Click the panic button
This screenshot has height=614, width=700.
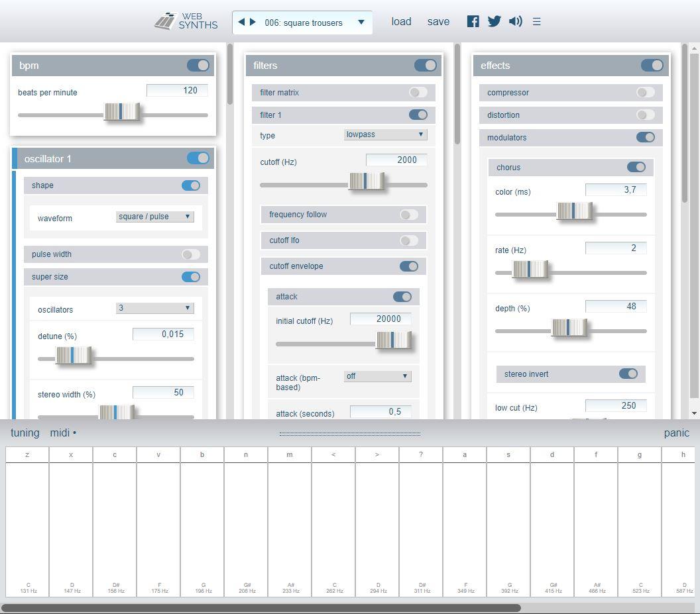(x=676, y=433)
